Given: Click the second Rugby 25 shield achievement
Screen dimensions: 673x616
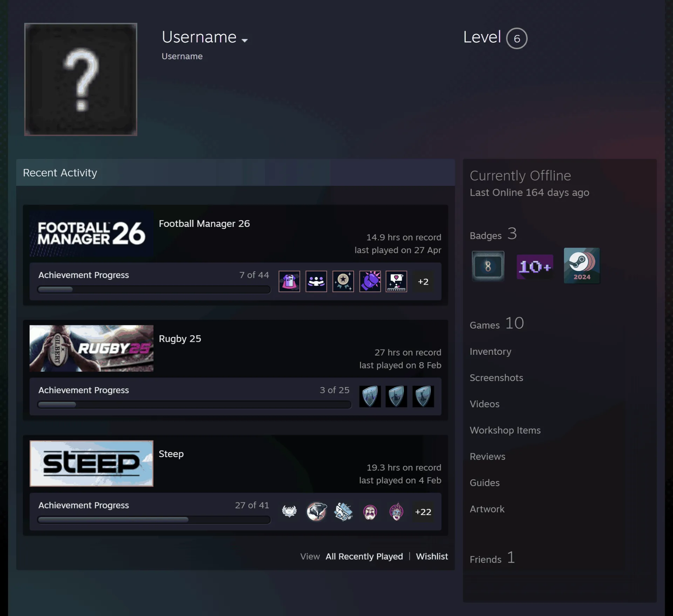Looking at the screenshot, I should pyautogui.click(x=396, y=396).
